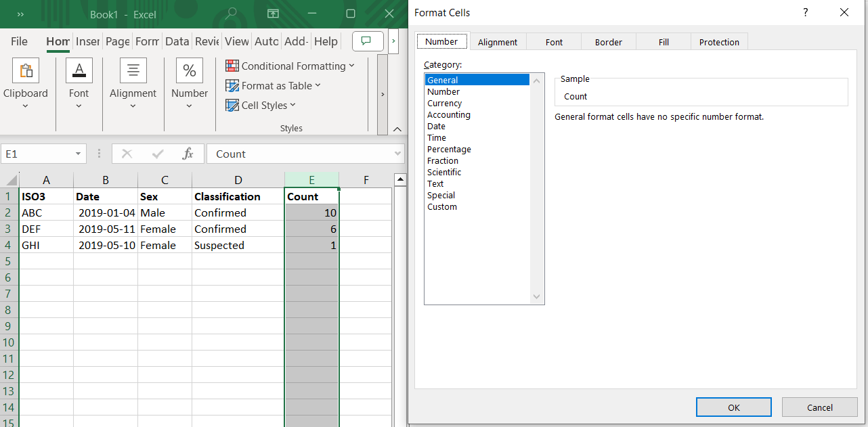This screenshot has height=427, width=868.
Task: Click the Search magnifier in title bar
Action: (x=232, y=14)
